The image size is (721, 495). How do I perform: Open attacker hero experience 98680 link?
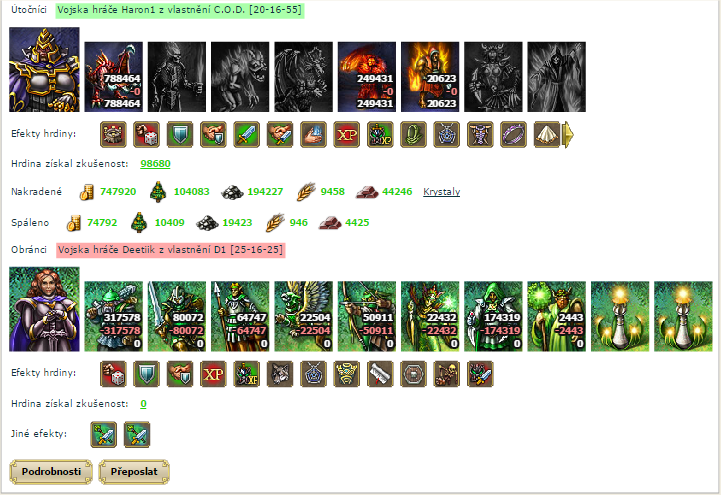coord(155,164)
